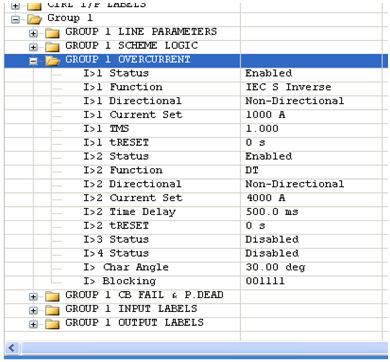
Task: Collapse the Group 1 tree node
Action: (15, 19)
